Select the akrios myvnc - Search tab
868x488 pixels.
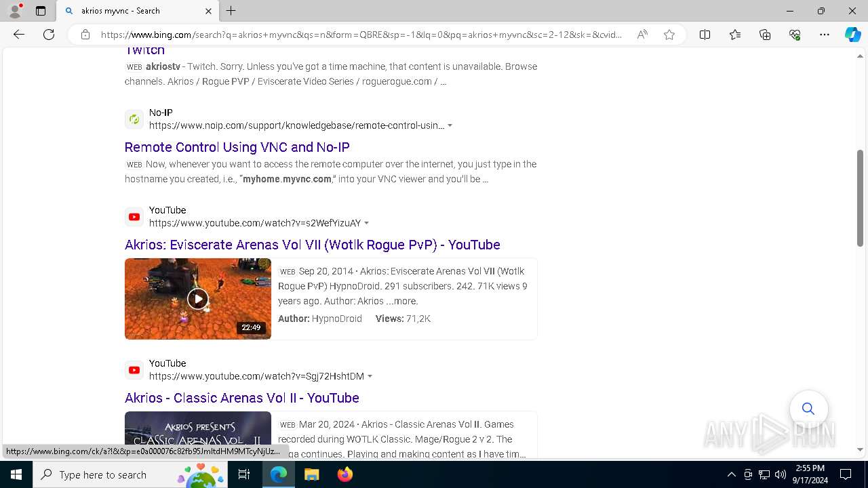pos(137,11)
